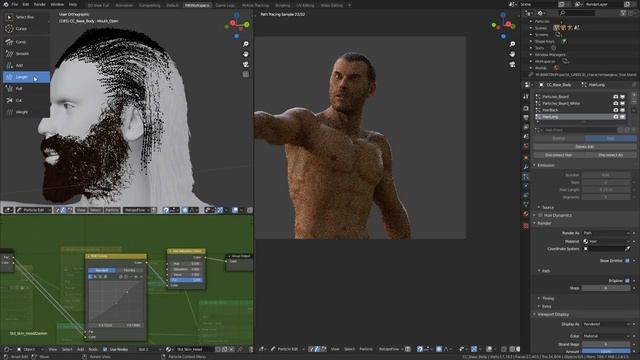The image size is (640, 360).
Task: Click zoom magnifier in left viewport
Action: (x=246, y=44)
